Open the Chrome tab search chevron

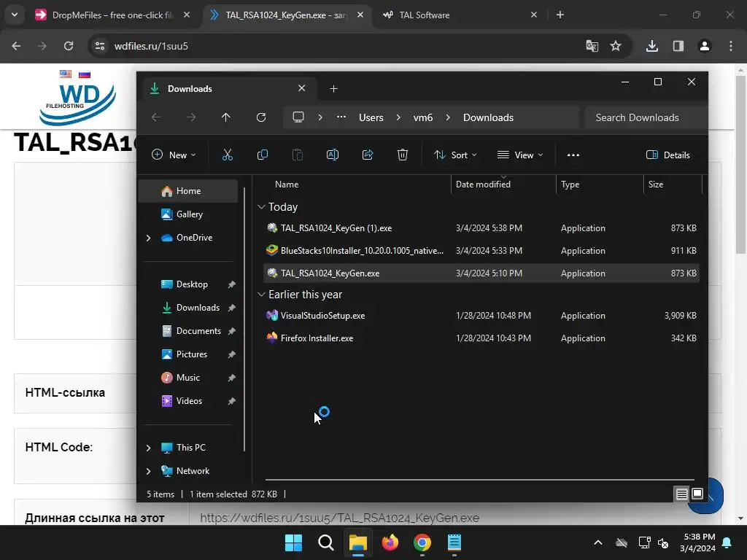click(x=15, y=15)
